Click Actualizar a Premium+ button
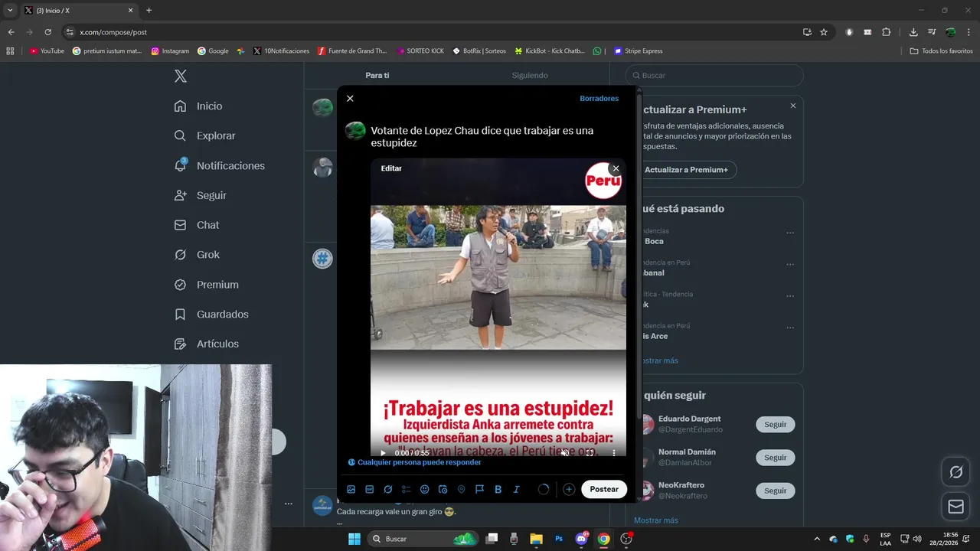The image size is (980, 551). pyautogui.click(x=686, y=170)
